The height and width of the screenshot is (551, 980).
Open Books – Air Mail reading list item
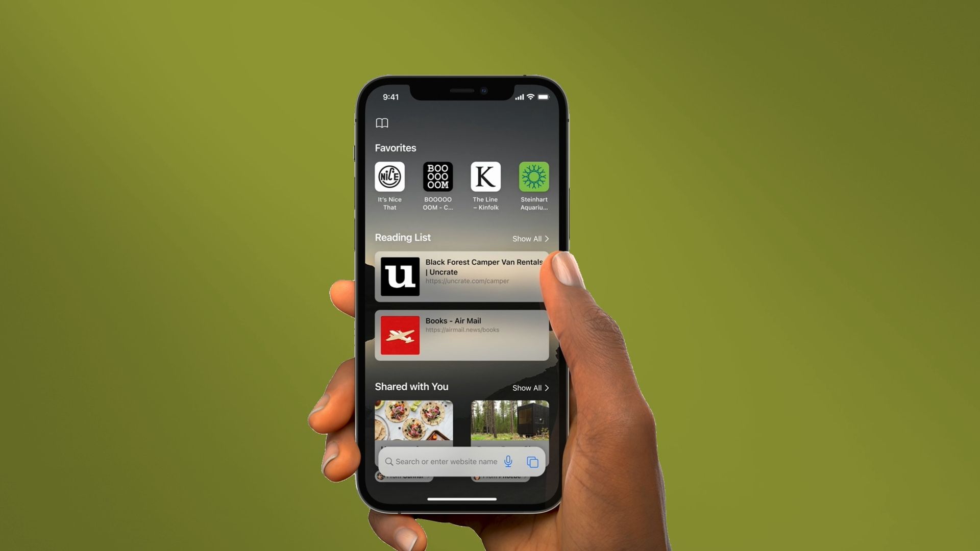462,335
